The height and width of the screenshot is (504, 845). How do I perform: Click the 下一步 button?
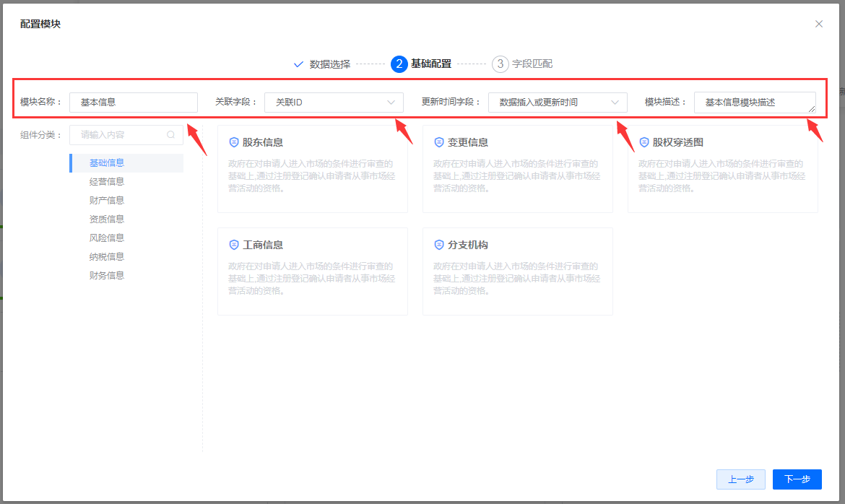[x=797, y=479]
